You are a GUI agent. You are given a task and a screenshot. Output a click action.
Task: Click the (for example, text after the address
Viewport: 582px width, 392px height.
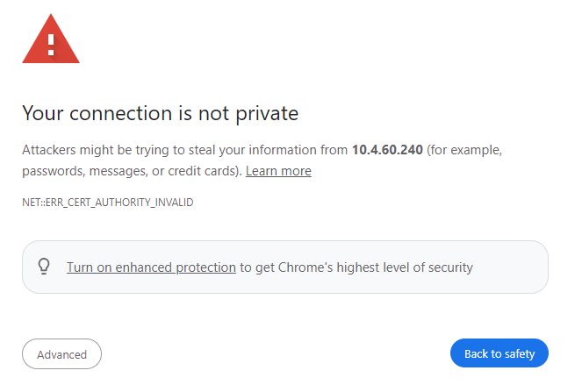465,150
